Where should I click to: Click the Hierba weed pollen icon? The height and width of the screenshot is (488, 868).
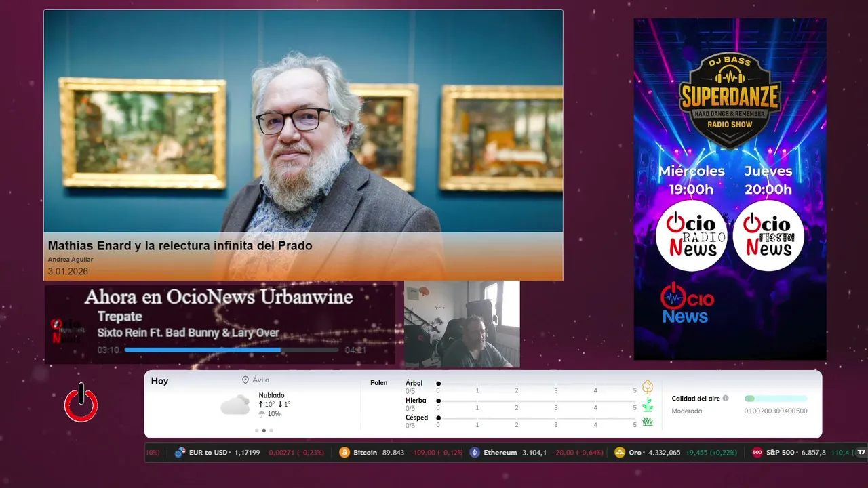point(648,405)
